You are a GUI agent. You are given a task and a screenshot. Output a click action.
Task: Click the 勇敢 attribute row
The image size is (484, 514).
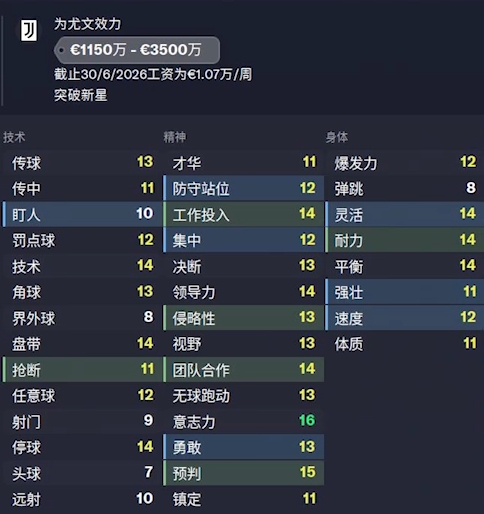click(243, 447)
